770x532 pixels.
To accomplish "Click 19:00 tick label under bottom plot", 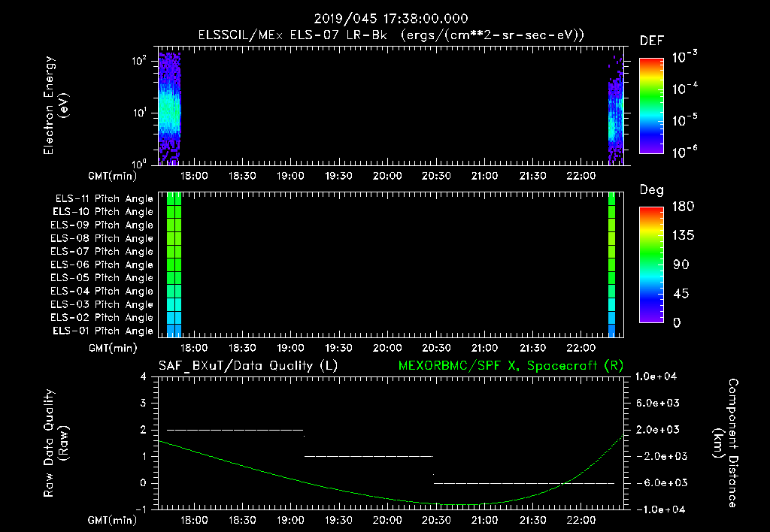I will tap(290, 520).
